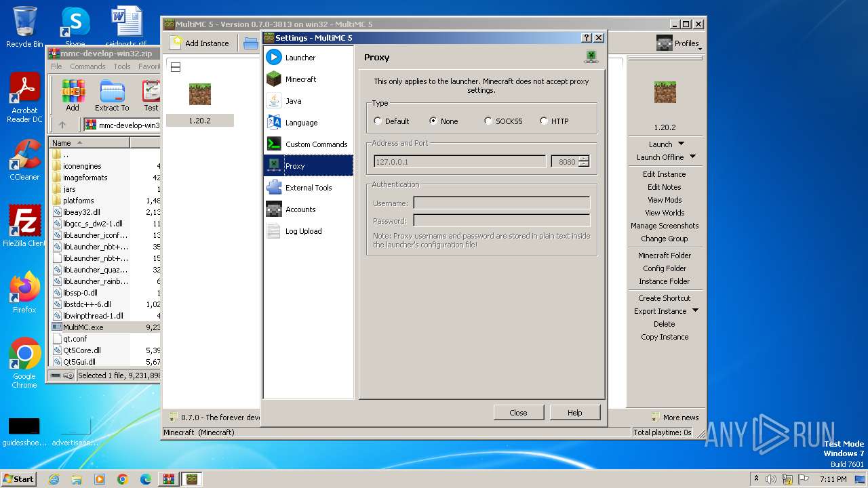Open the File menu in WinRAR
The image size is (868, 488).
pos(56,66)
